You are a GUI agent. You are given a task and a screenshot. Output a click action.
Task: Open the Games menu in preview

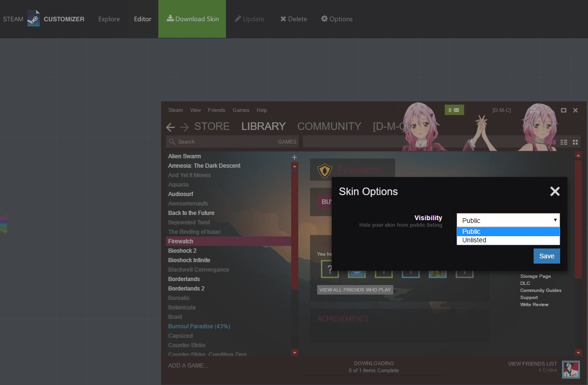point(241,110)
